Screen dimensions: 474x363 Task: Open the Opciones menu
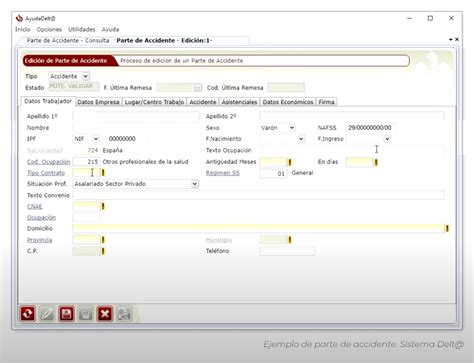pyautogui.click(x=49, y=29)
